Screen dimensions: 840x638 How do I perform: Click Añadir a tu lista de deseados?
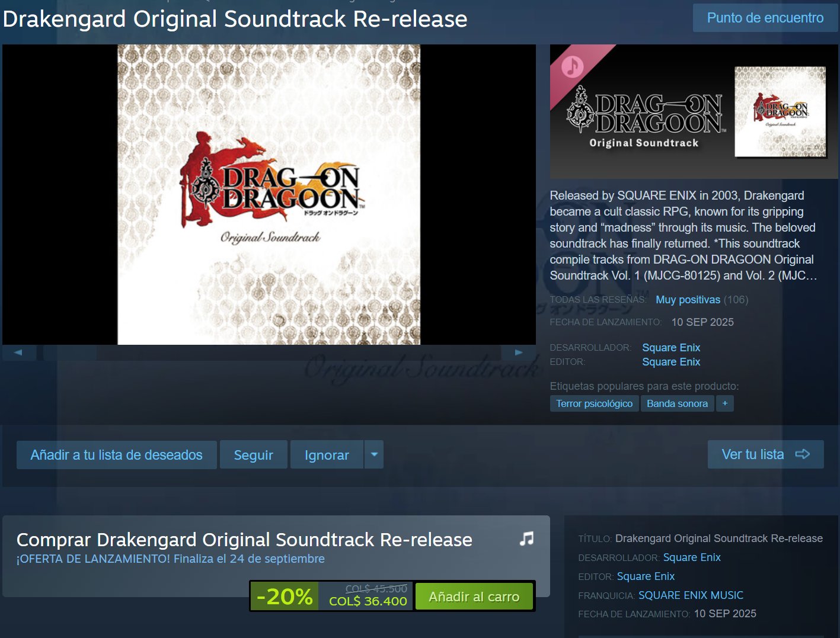coord(117,454)
